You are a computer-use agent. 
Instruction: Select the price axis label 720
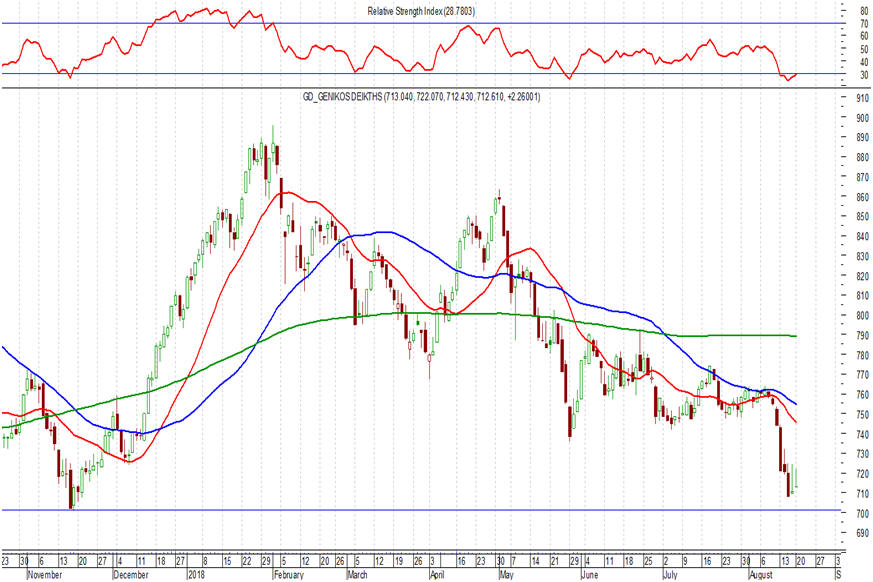click(x=862, y=474)
